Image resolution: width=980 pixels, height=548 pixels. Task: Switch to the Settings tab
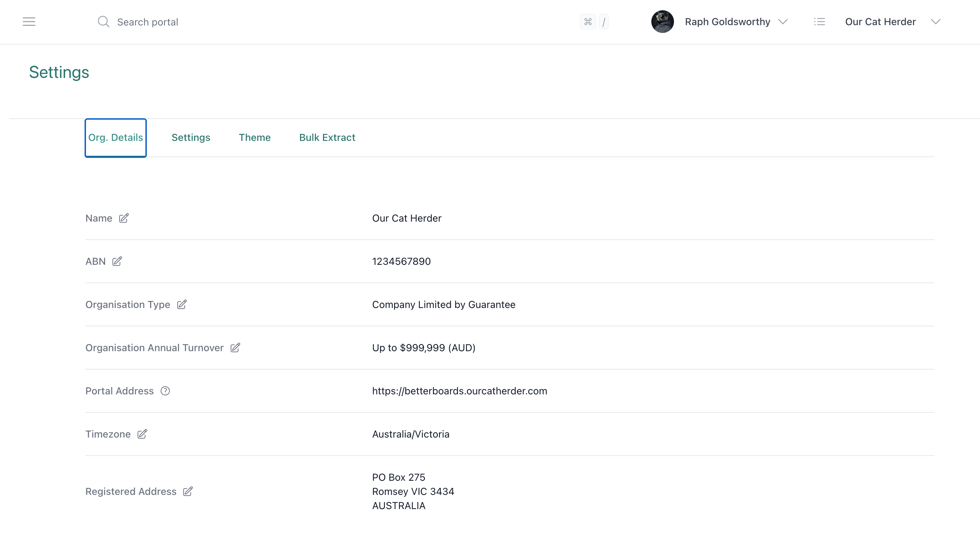pyautogui.click(x=191, y=137)
